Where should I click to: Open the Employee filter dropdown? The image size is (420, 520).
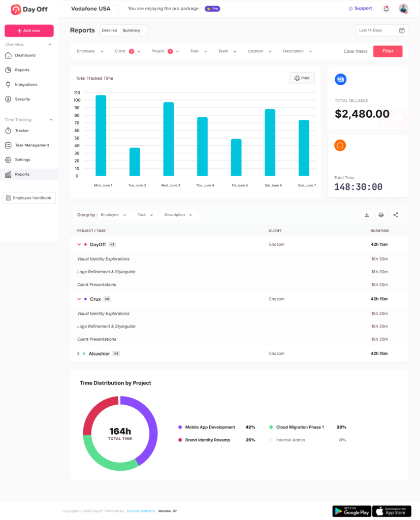coord(90,51)
